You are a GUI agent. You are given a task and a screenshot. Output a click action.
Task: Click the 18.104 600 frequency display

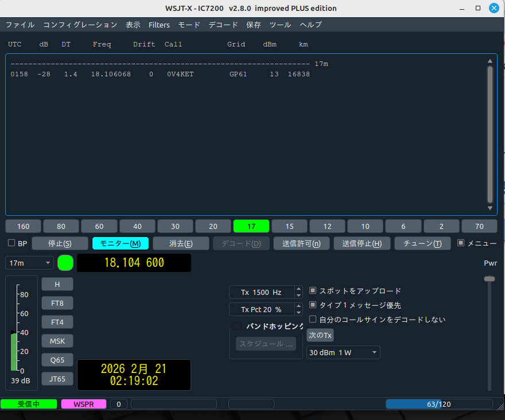(134, 263)
